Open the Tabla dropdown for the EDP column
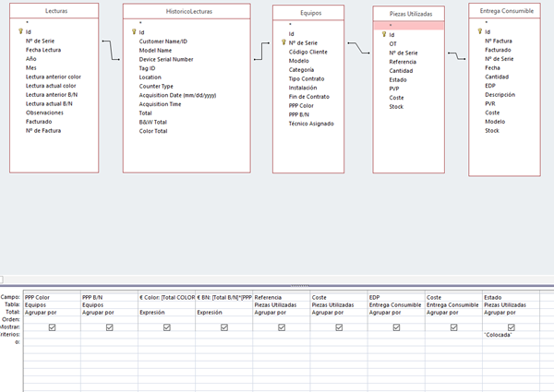Screen dimensions: 554x392 point(396,305)
